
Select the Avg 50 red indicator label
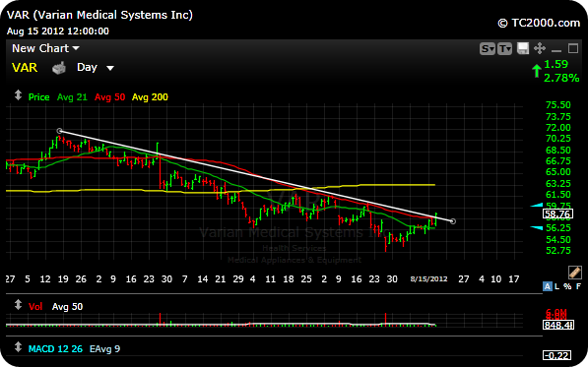pos(109,97)
